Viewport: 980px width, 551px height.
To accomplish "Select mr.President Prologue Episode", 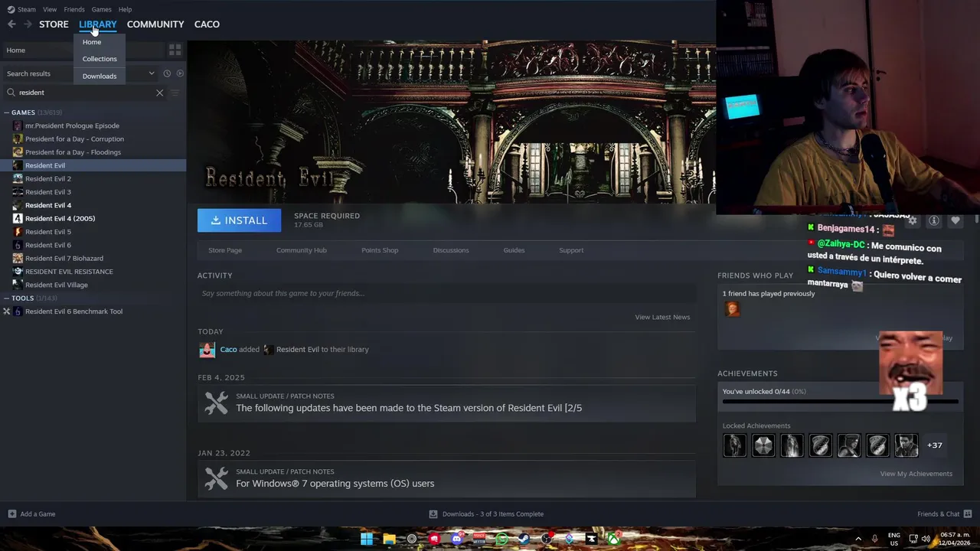I will (72, 126).
